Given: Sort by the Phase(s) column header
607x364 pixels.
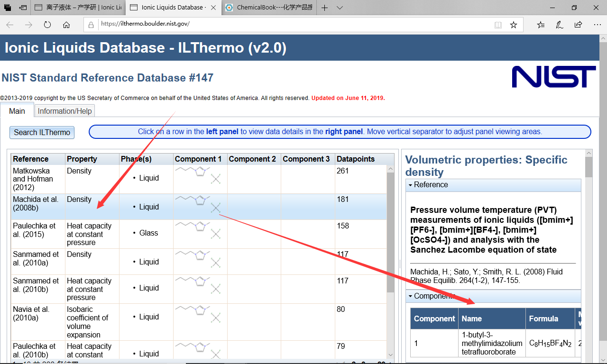Looking at the screenshot, I should pyautogui.click(x=146, y=159).
